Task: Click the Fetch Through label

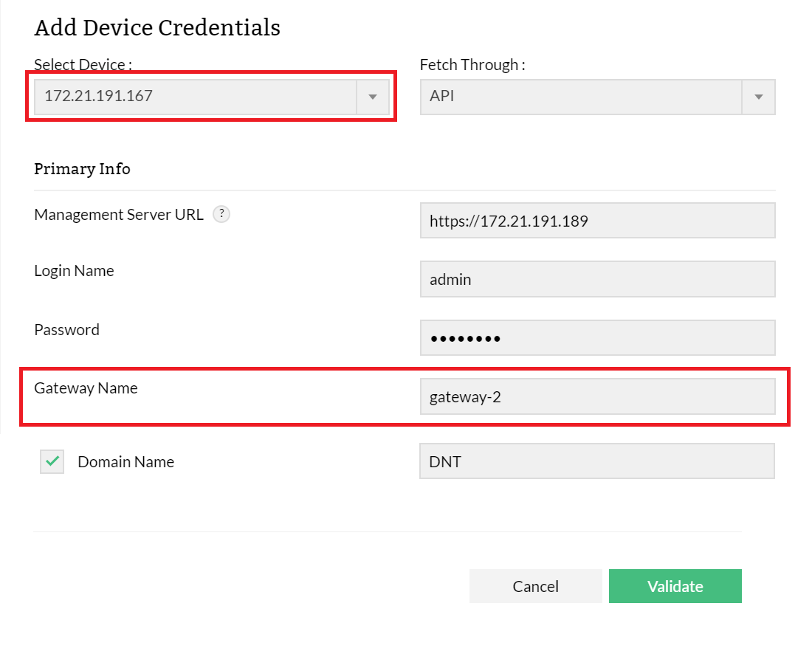Action: [x=472, y=65]
